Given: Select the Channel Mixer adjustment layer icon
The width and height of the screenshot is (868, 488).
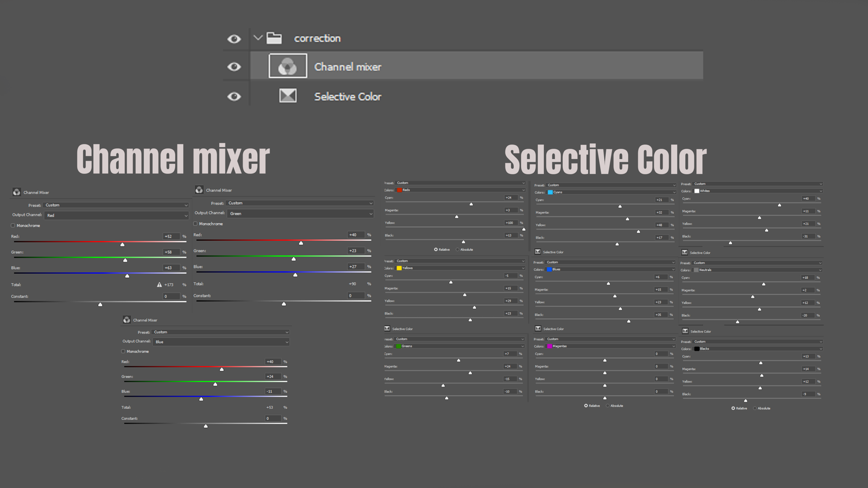Looking at the screenshot, I should coord(287,66).
